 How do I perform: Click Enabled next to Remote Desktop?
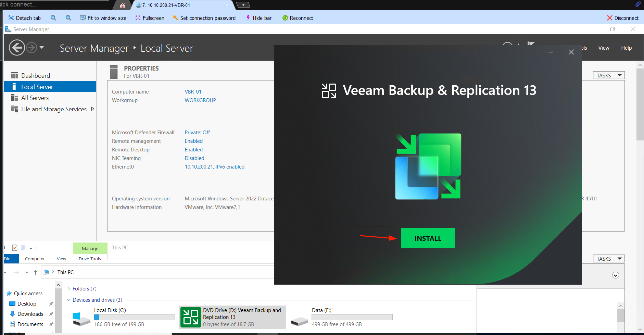click(x=193, y=150)
